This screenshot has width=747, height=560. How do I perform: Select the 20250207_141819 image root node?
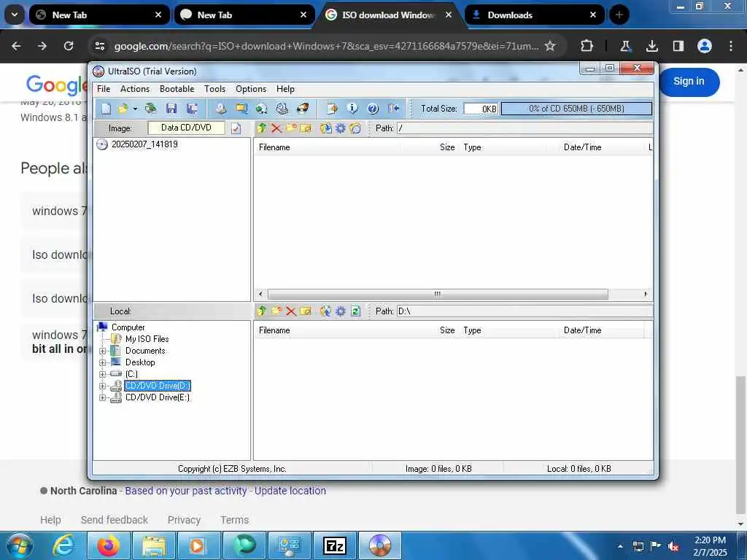point(144,144)
